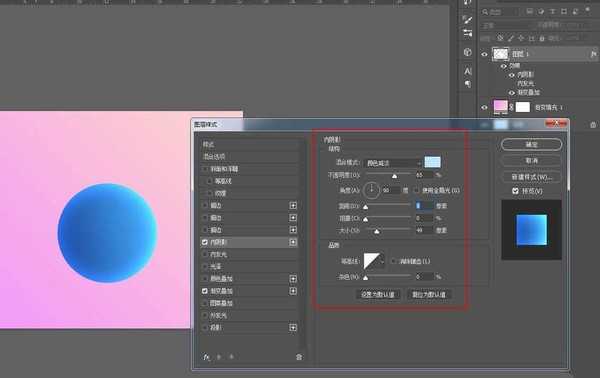Open the Layers panel blend mode dropdown
Viewport: 600px width, 378px height.
point(505,25)
